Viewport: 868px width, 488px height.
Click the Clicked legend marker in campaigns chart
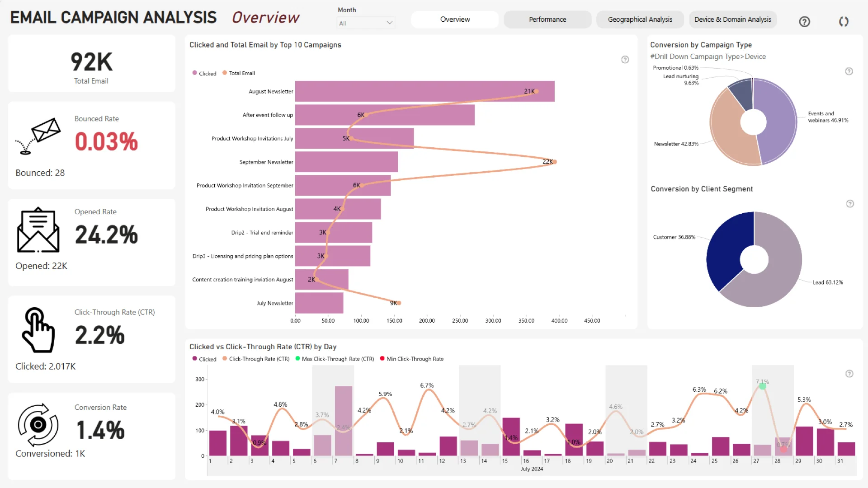[x=195, y=73]
